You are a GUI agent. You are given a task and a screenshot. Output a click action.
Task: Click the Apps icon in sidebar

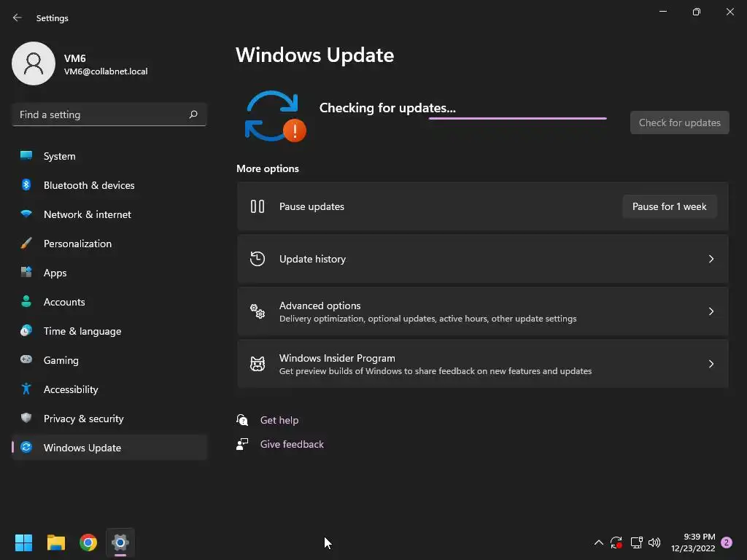point(26,272)
